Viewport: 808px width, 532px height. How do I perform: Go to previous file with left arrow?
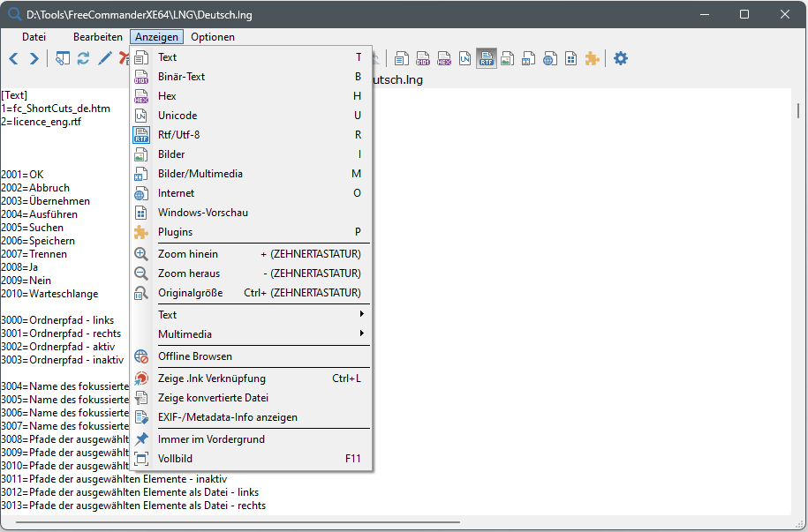(13, 58)
